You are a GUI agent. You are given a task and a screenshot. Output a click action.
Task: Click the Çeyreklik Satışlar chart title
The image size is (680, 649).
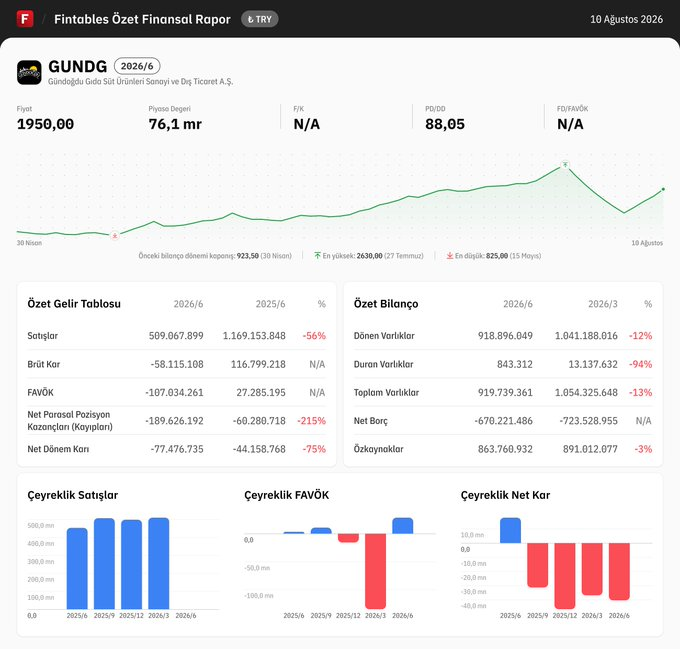coord(72,495)
